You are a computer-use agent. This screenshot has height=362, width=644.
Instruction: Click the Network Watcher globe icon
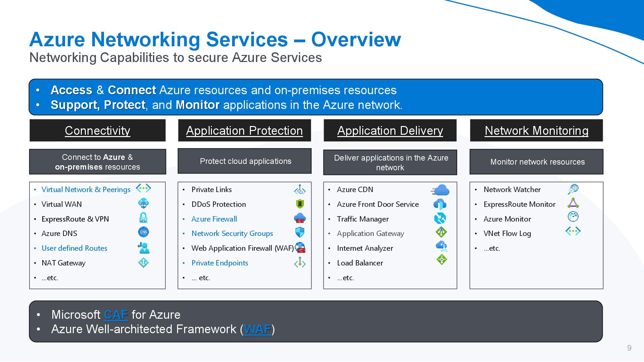click(573, 189)
